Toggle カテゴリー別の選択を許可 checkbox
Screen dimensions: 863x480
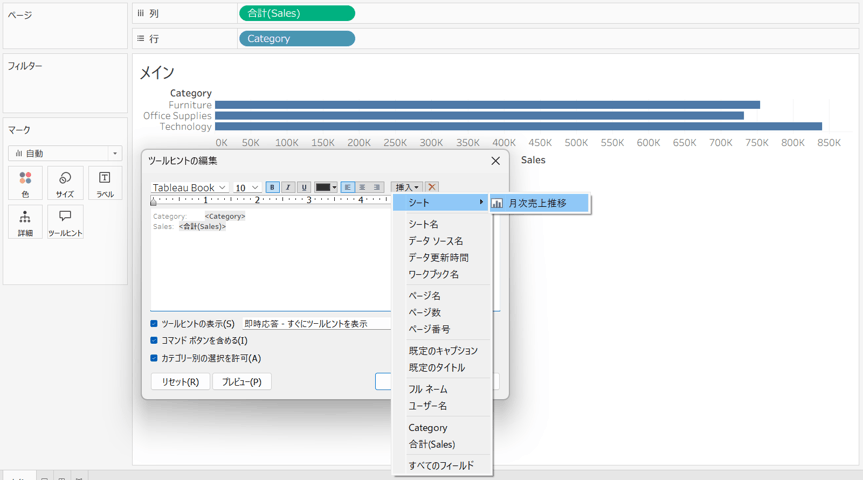tap(154, 358)
